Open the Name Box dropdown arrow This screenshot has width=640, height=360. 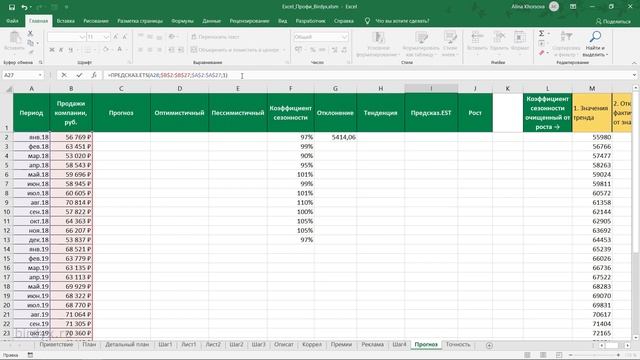click(40, 75)
